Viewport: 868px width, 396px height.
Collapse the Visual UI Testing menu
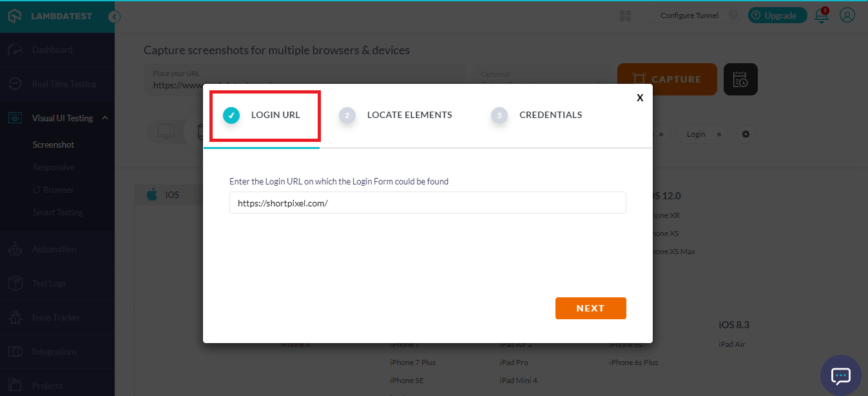coord(105,118)
